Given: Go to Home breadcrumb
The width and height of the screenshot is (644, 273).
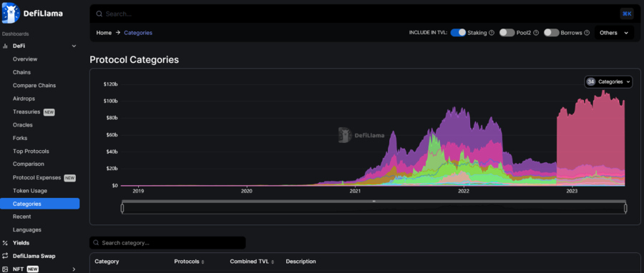Looking at the screenshot, I should [x=104, y=33].
